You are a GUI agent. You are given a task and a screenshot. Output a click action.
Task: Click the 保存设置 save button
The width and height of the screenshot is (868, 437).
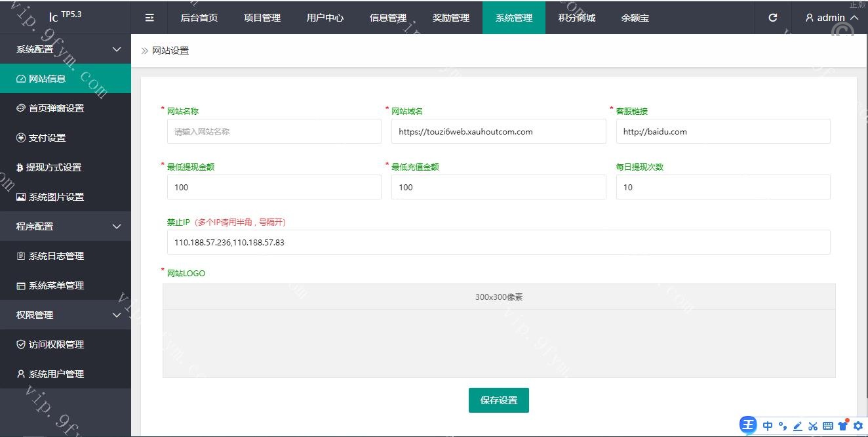[498, 400]
